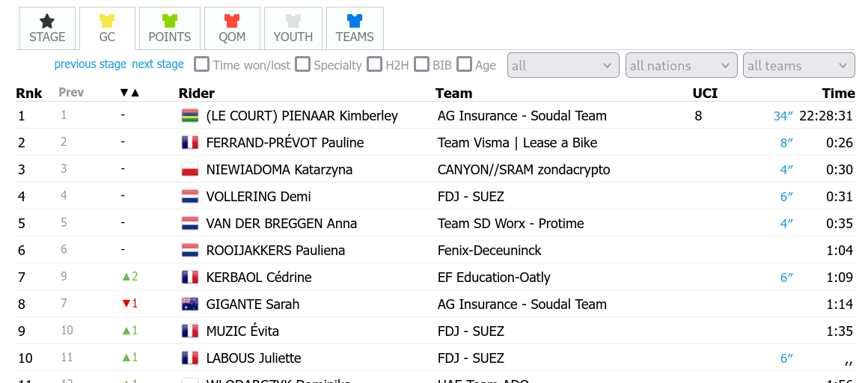This screenshot has width=868, height=383.
Task: Open rider FERRAND-PRÉVOT Pauline
Action: tap(284, 143)
